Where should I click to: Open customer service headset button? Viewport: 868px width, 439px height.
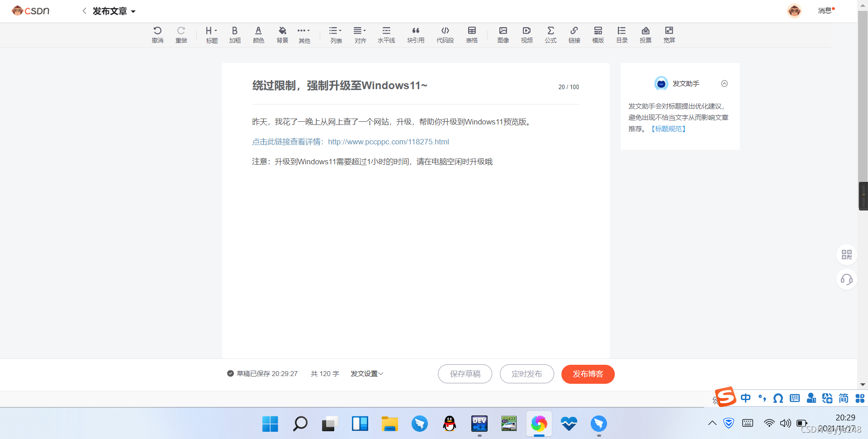tap(846, 280)
